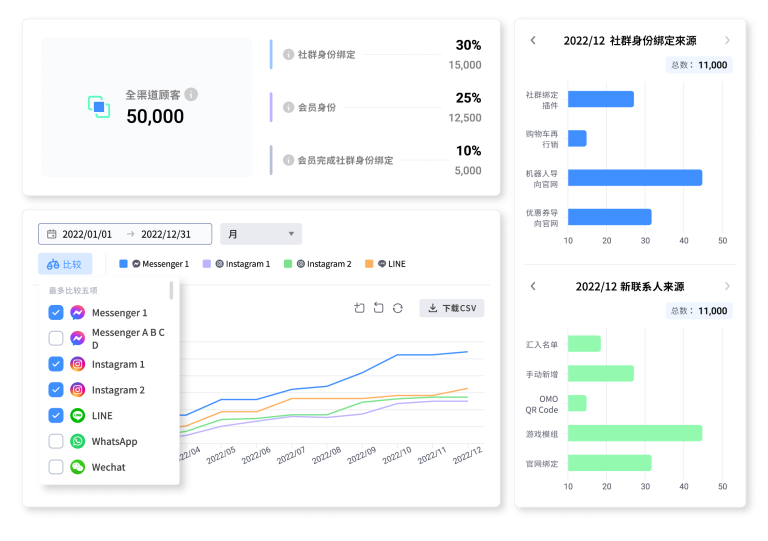The height and width of the screenshot is (541, 768).
Task: Click the info icon beside 社群身份绑定
Action: click(288, 54)
